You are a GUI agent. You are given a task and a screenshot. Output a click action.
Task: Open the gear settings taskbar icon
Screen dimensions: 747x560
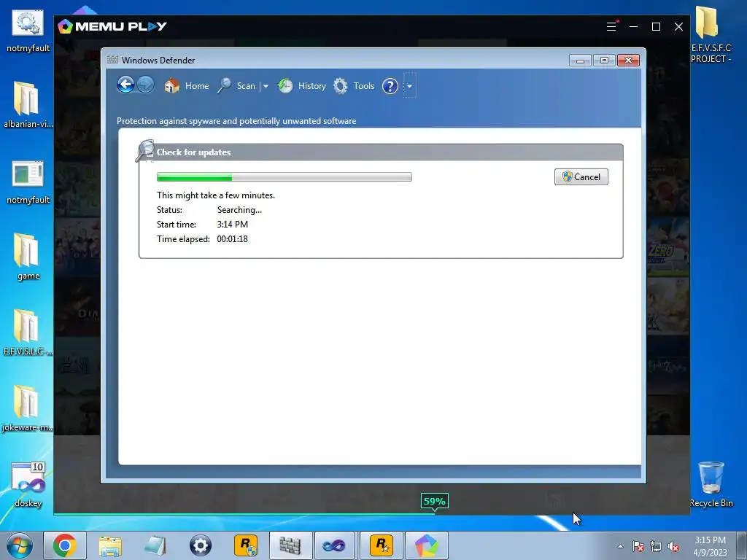200,545
